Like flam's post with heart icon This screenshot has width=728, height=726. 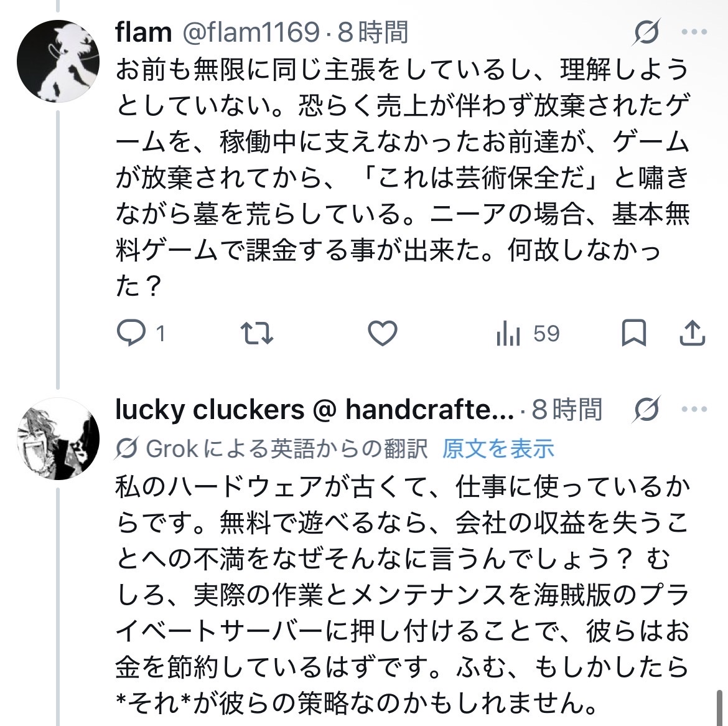383,334
